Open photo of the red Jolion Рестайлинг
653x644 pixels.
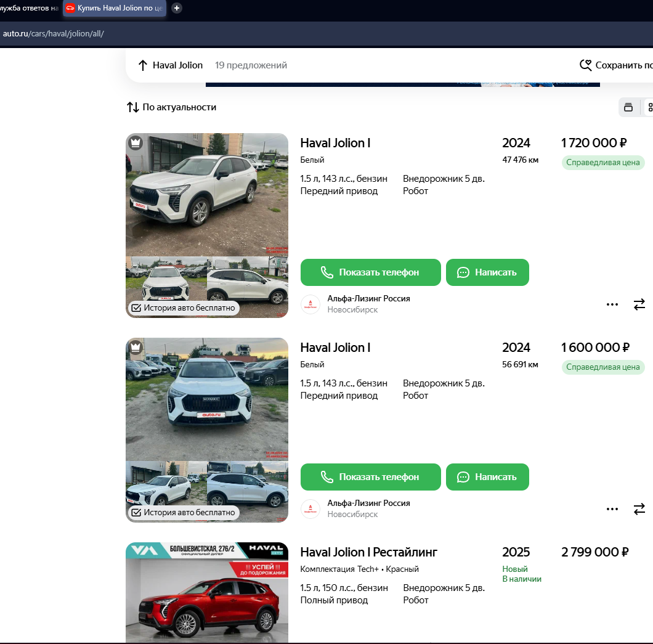click(207, 592)
